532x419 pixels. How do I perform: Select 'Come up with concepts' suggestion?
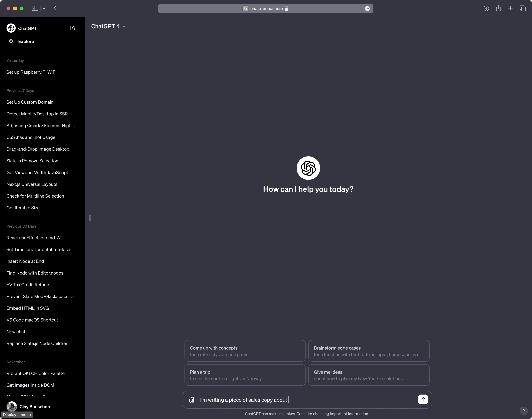[x=245, y=351]
